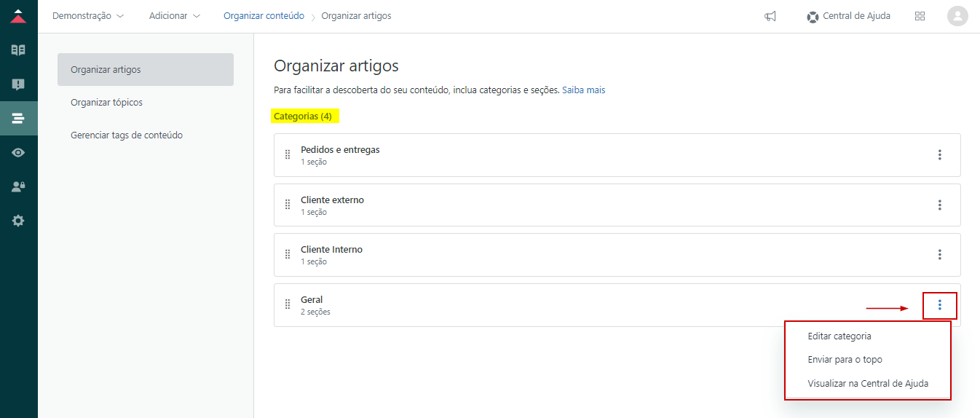
Task: Open options menu for Cliente externo
Action: (940, 205)
